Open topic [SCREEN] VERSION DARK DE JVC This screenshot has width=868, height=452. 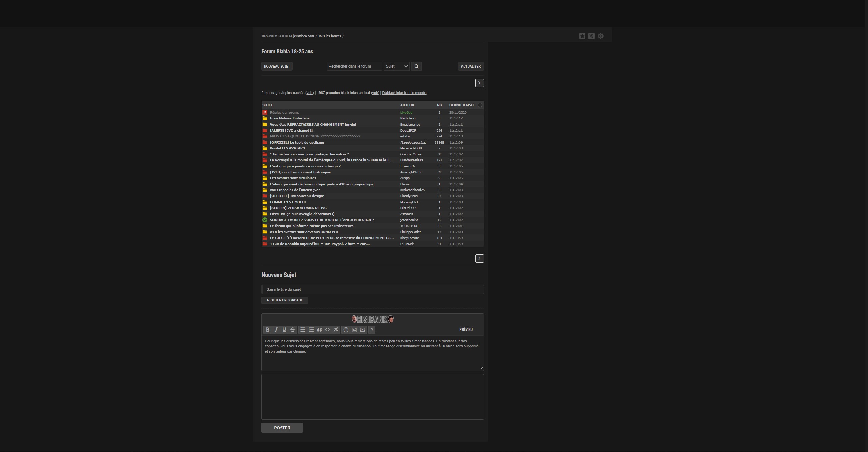point(298,208)
